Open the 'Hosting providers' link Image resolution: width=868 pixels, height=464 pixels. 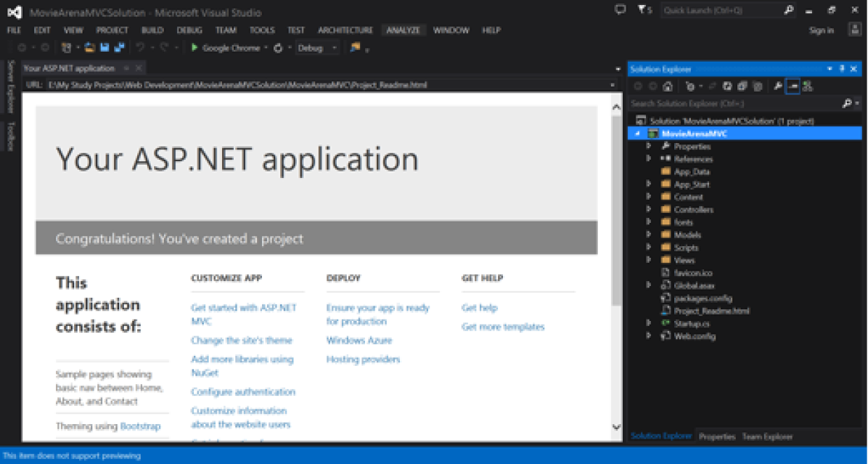[363, 359]
